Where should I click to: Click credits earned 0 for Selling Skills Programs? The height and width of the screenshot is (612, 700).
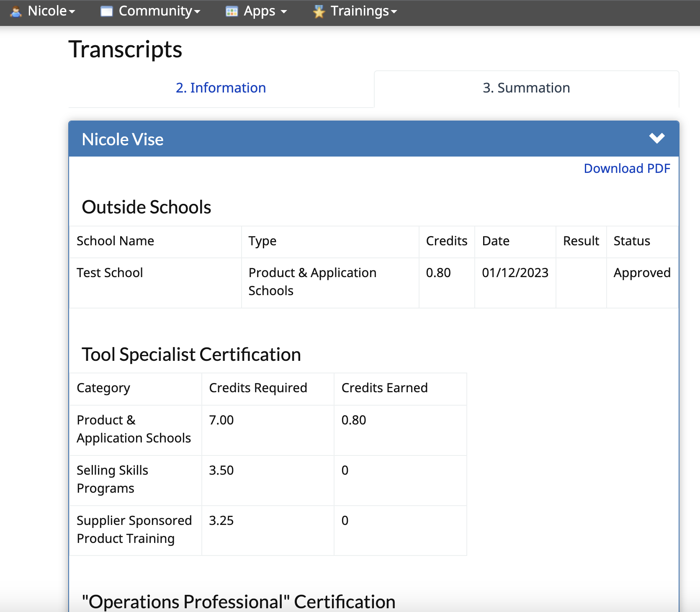[345, 471]
